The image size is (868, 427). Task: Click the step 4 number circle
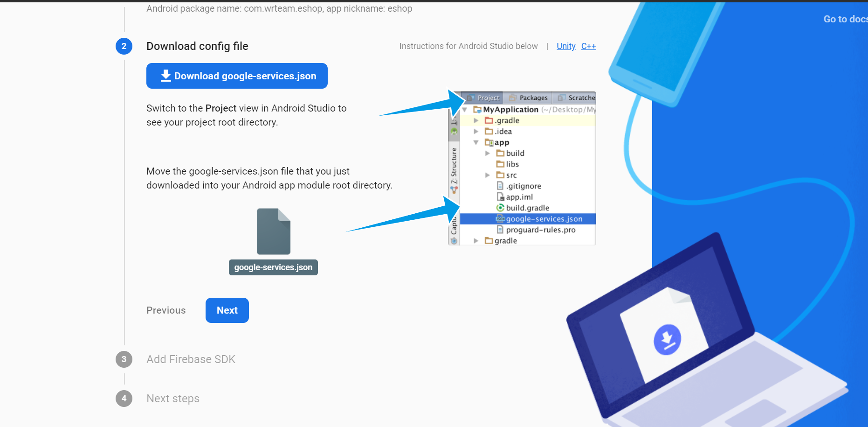point(124,399)
